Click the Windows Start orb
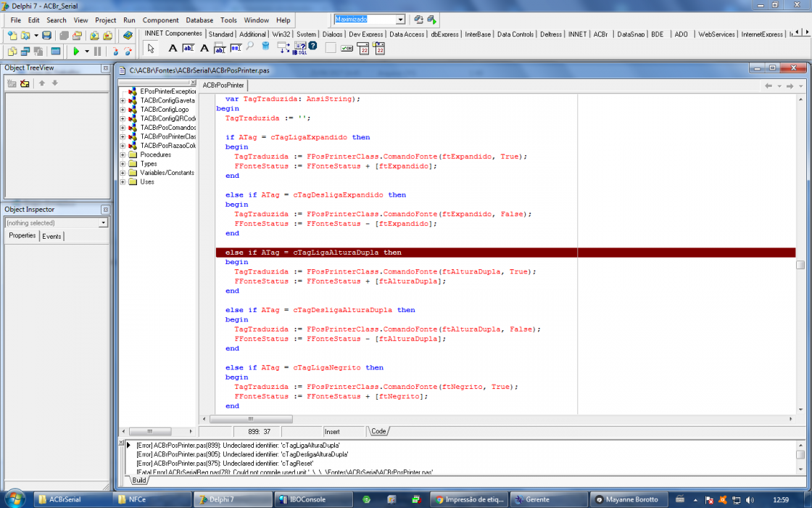Image resolution: width=812 pixels, height=508 pixels. pos(14,499)
